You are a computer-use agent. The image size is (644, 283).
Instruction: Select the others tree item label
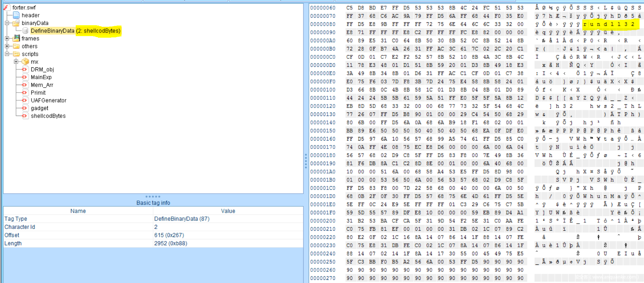tap(29, 46)
